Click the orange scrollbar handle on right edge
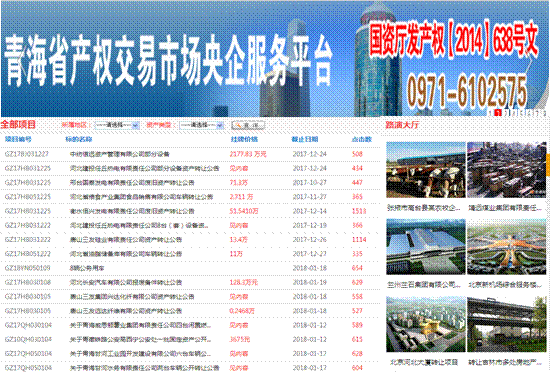 [548, 164]
